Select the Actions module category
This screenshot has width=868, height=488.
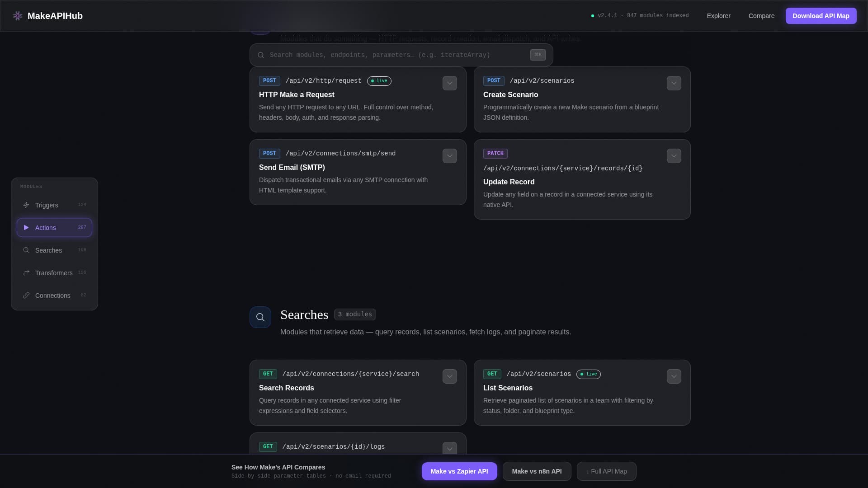pos(54,228)
